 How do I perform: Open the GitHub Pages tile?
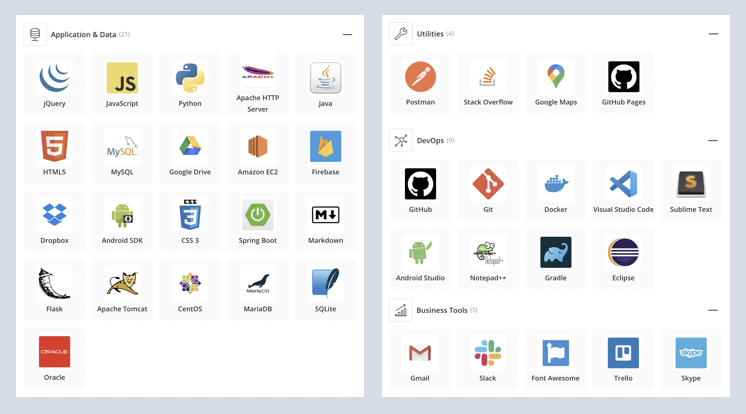click(x=623, y=83)
